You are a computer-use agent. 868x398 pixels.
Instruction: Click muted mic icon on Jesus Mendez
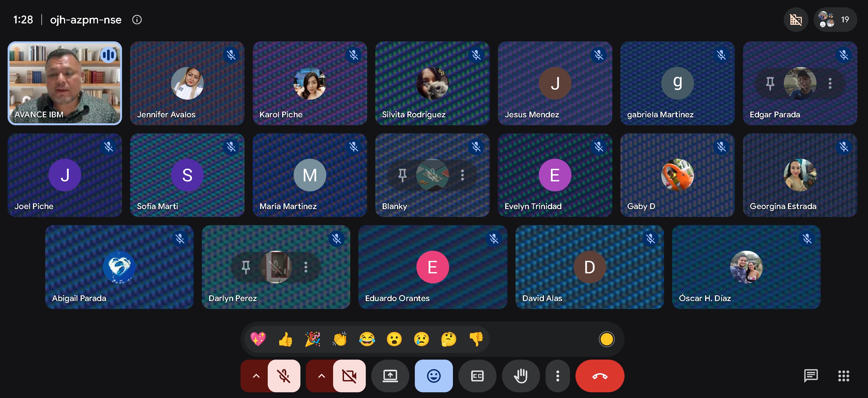(x=598, y=55)
